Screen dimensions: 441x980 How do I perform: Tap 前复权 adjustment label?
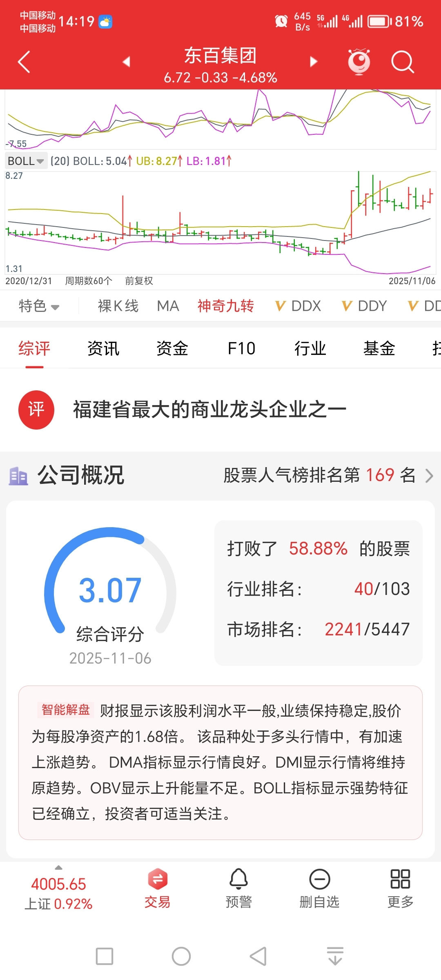(139, 281)
